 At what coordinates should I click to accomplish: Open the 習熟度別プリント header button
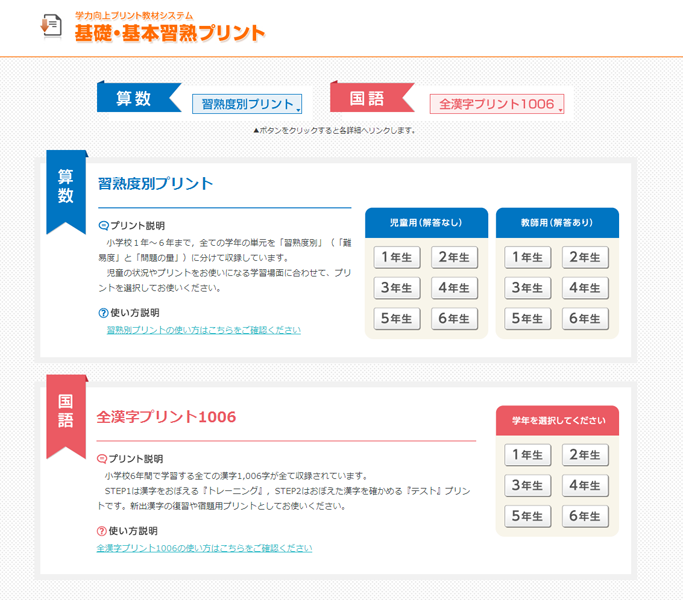(x=247, y=104)
